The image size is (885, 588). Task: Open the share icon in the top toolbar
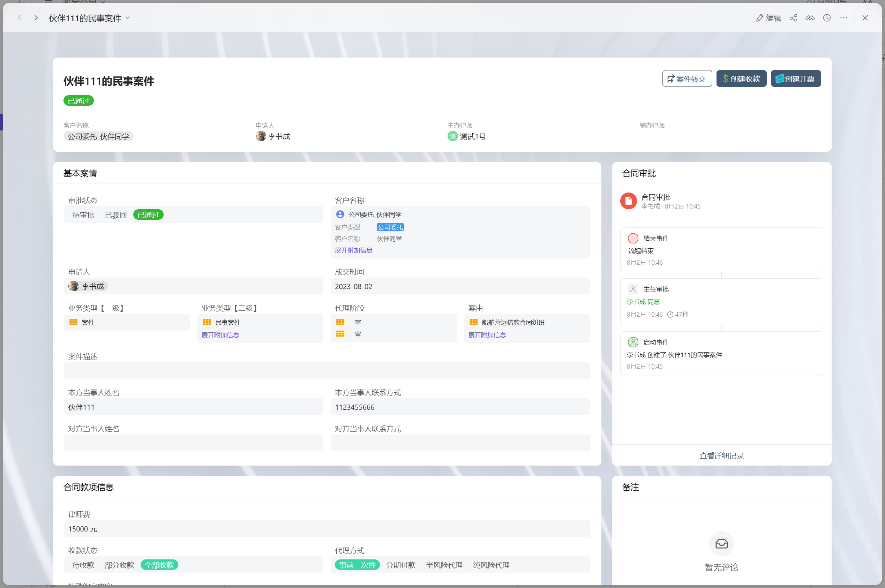(x=794, y=18)
